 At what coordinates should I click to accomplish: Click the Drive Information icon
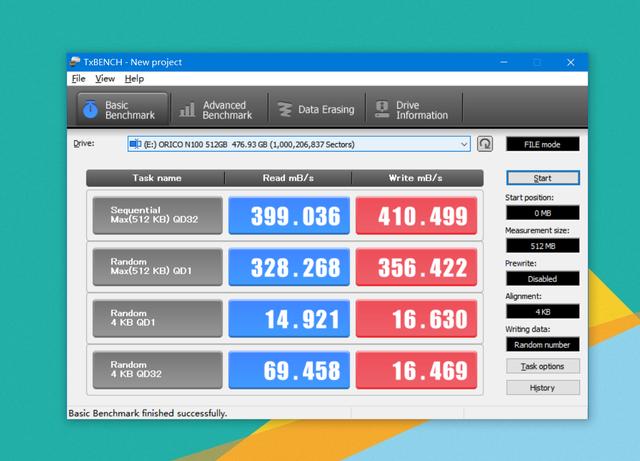(x=380, y=109)
